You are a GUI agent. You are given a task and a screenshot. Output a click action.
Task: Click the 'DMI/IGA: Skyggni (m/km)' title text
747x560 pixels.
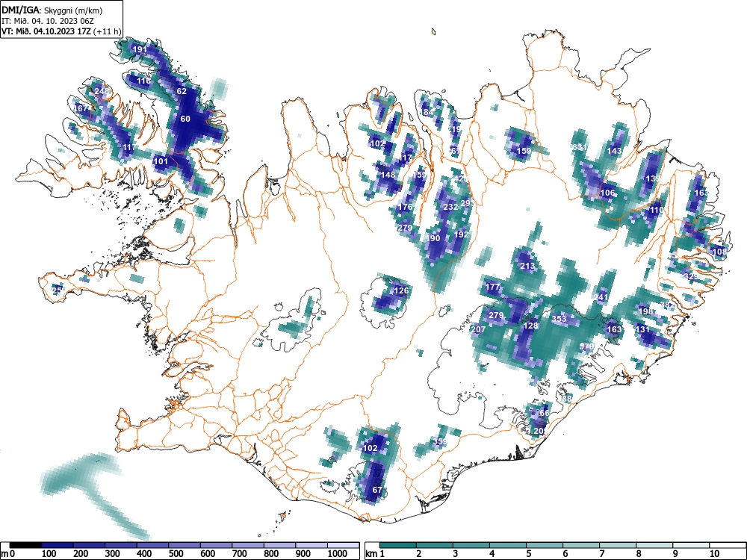[x=52, y=10]
